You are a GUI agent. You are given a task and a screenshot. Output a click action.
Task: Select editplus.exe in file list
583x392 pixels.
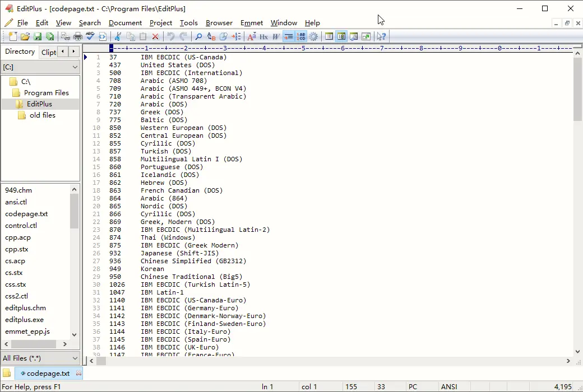[x=24, y=320]
